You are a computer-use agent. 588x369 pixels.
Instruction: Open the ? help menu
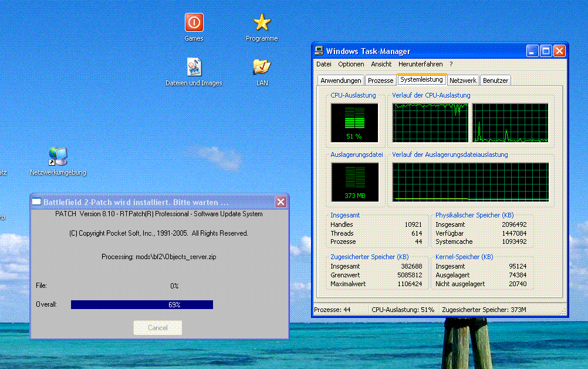click(451, 64)
